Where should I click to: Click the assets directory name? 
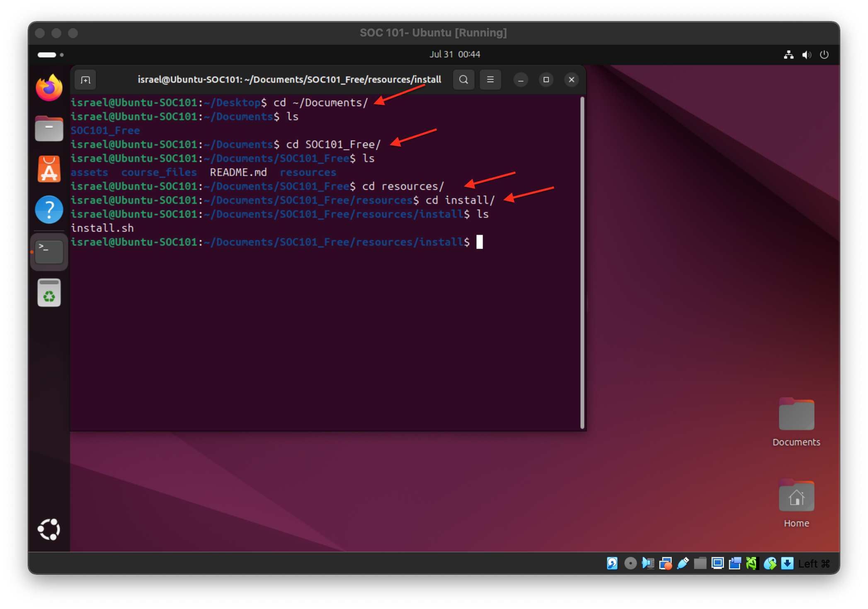pos(89,172)
